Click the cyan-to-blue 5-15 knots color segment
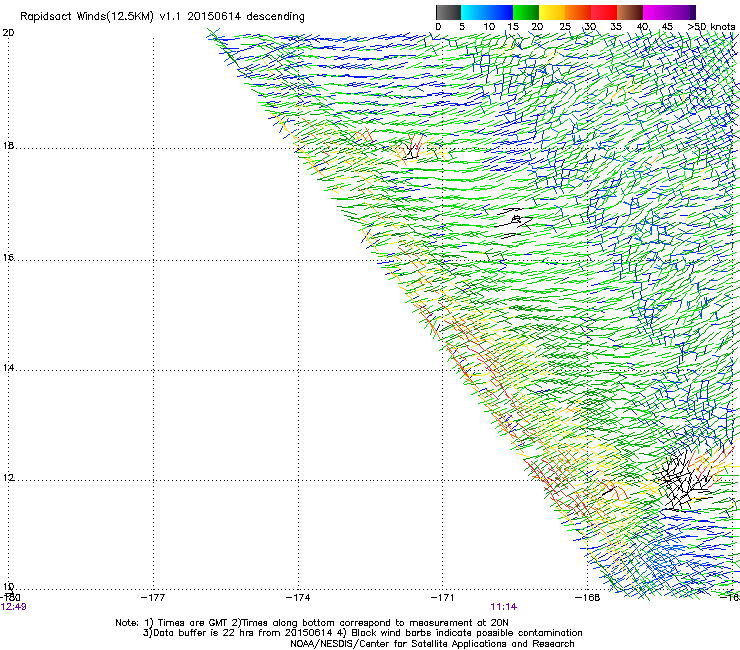 point(487,12)
